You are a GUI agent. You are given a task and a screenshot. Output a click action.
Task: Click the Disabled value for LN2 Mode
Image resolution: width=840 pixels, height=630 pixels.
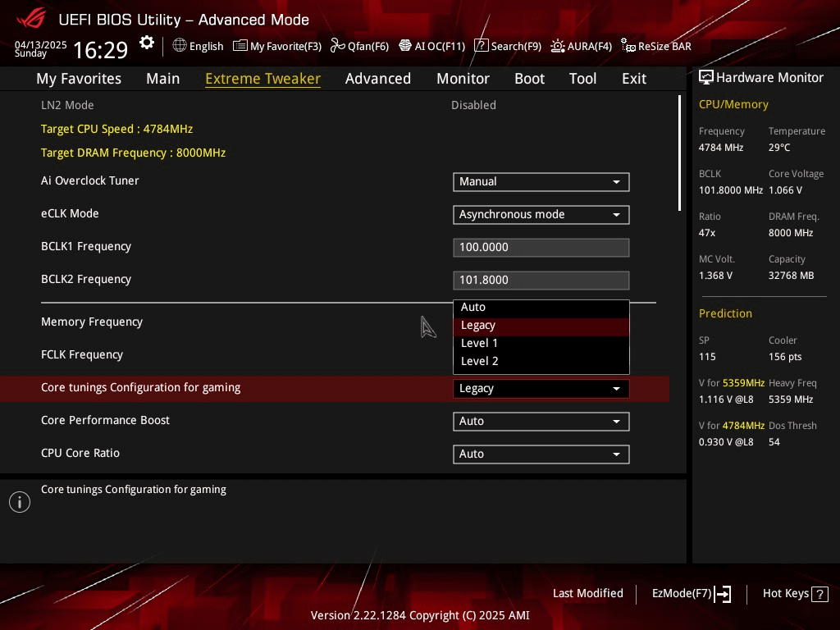(x=473, y=105)
